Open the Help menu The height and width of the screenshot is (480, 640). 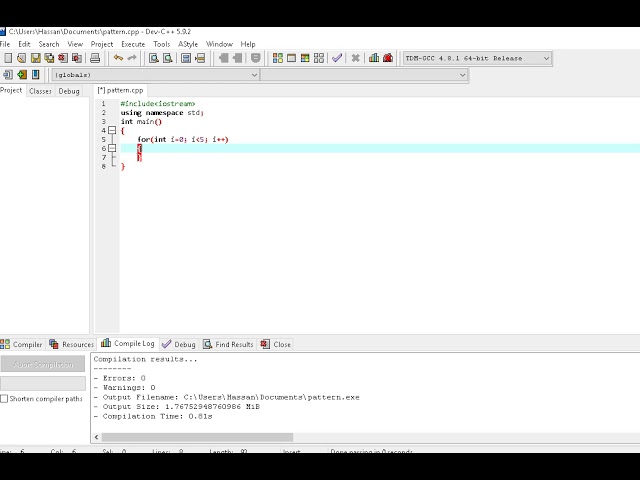(248, 44)
